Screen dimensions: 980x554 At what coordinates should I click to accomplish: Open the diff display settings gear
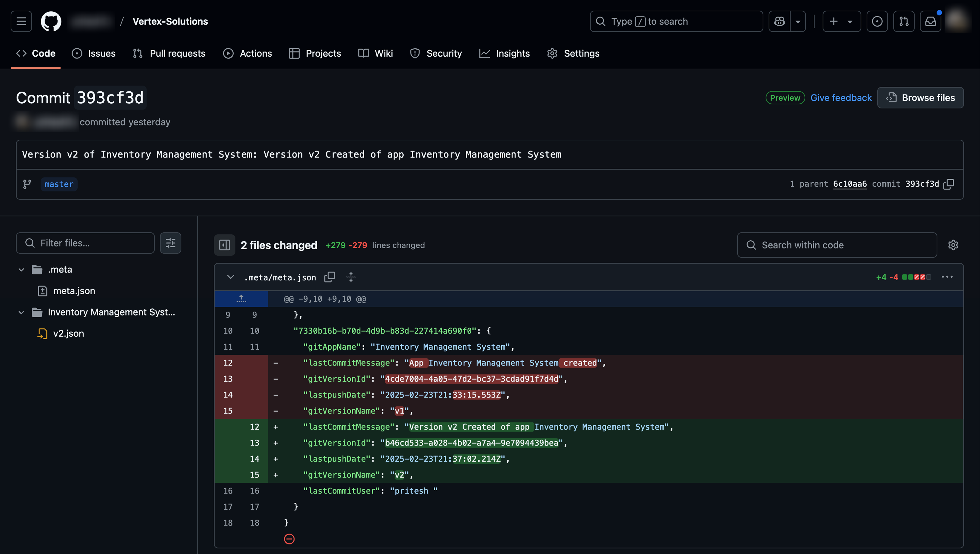point(953,245)
